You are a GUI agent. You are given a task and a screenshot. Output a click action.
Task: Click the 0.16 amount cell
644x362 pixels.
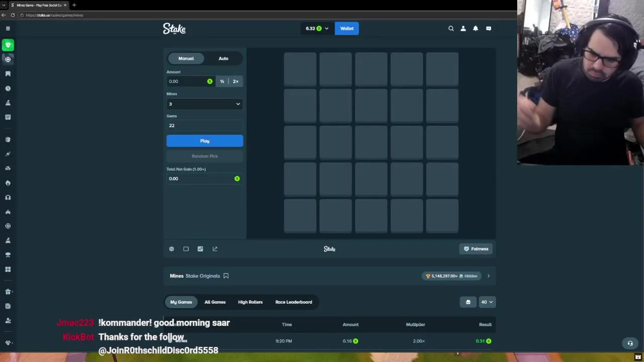(350, 341)
